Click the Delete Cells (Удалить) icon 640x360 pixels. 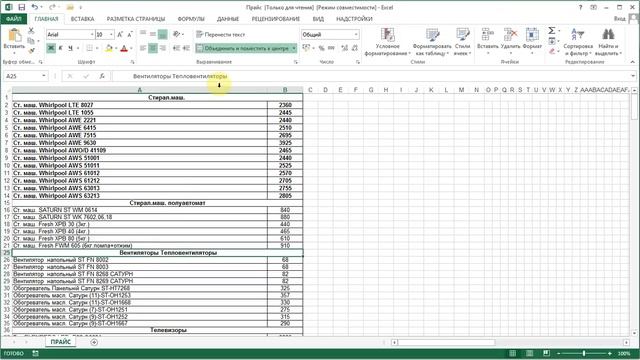pos(510,35)
